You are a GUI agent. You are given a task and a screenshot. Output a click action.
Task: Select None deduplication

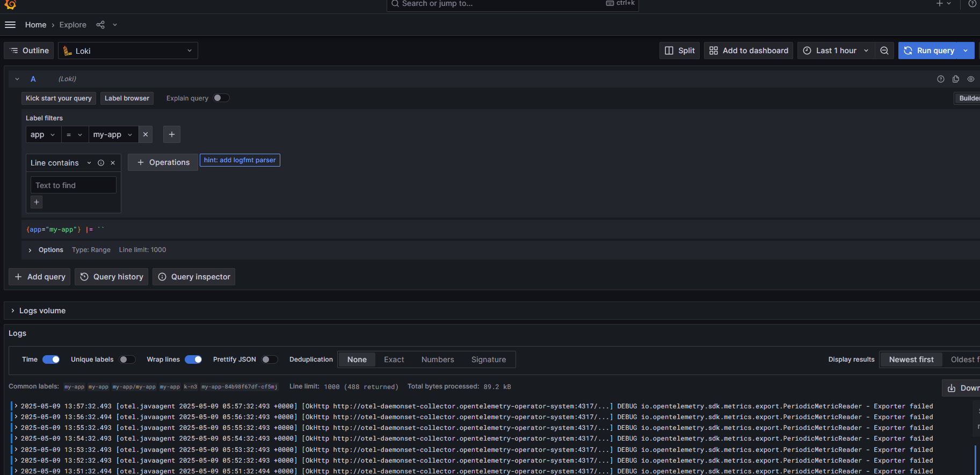coord(357,359)
